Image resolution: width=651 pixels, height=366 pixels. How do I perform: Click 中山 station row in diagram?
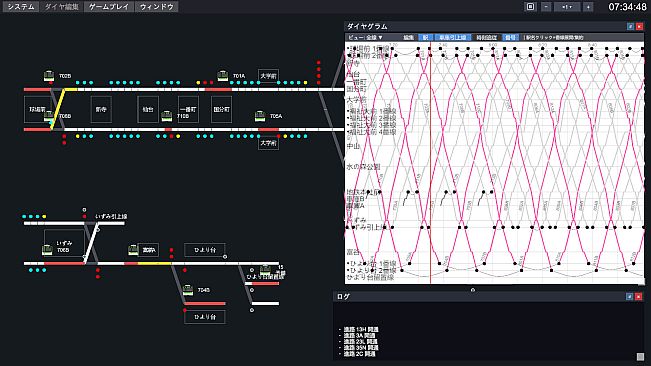coord(353,146)
